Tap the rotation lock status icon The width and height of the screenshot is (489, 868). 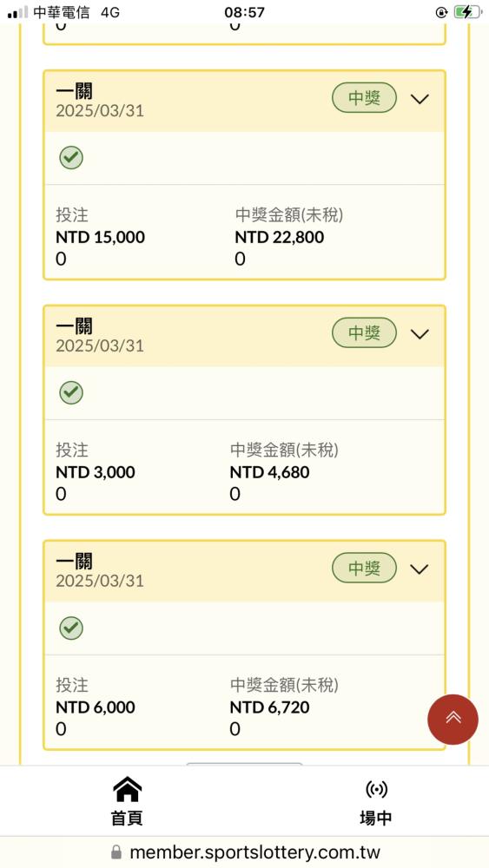pos(441,12)
